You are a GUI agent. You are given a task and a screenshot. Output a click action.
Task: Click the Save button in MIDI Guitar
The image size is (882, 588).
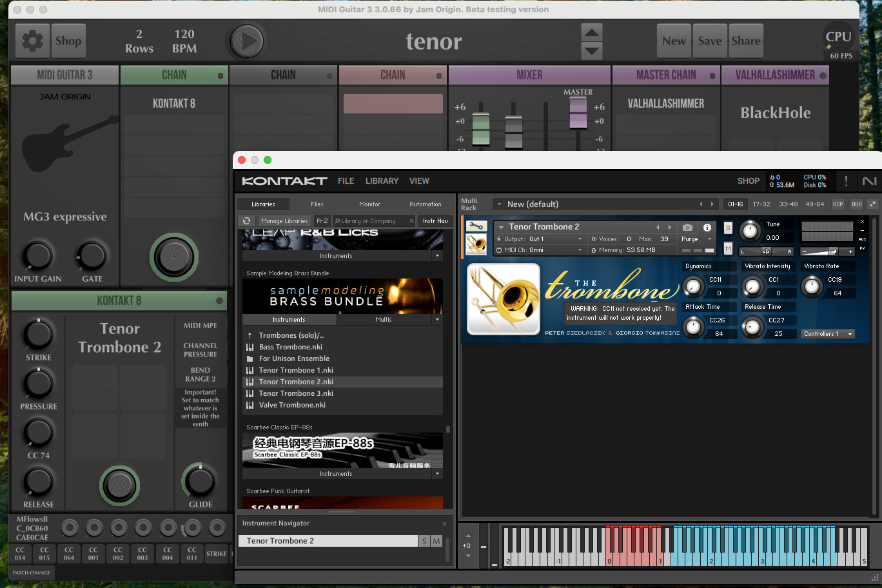click(x=709, y=41)
